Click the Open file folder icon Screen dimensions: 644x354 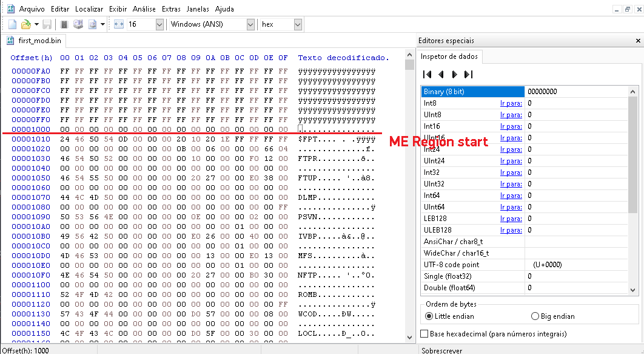[25, 24]
